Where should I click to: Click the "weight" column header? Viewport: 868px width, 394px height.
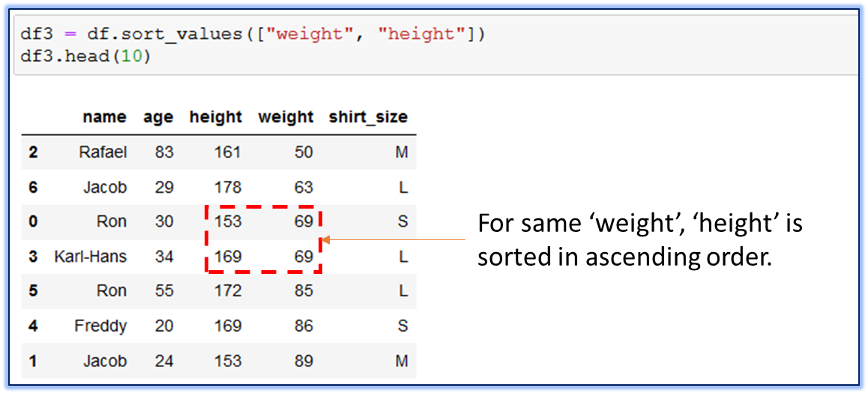point(286,117)
